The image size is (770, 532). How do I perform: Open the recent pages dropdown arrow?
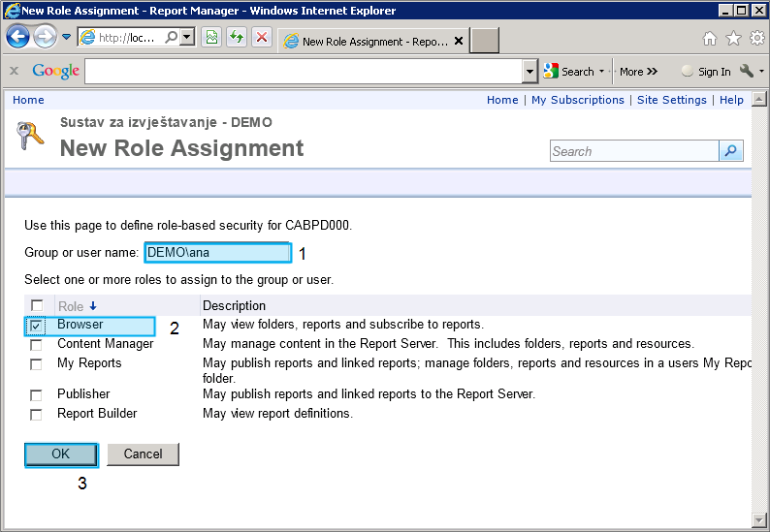click(x=66, y=37)
